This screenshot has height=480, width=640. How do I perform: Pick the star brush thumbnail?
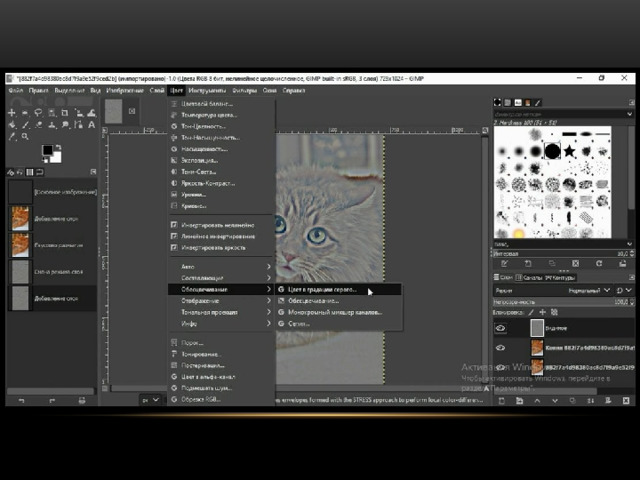click(x=569, y=151)
